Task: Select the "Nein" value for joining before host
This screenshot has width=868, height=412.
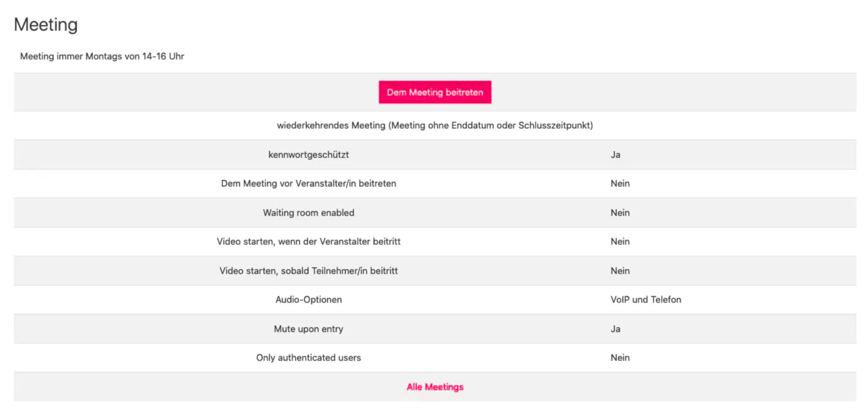Action: pyautogui.click(x=620, y=183)
